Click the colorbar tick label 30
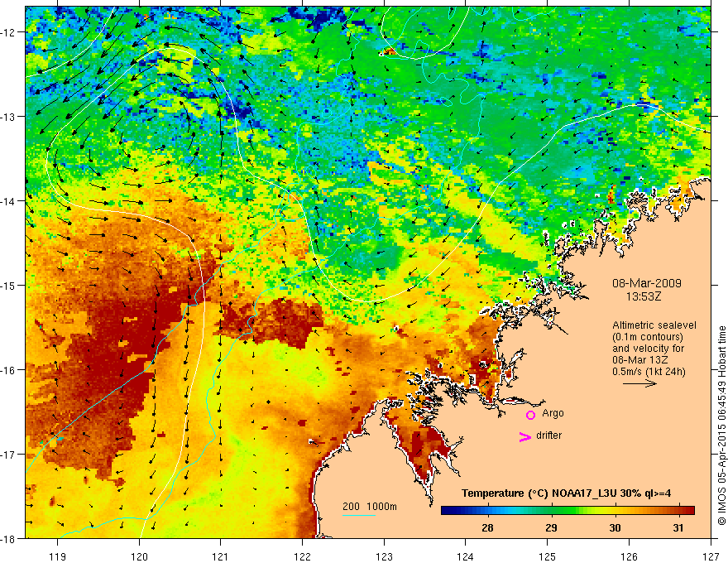This screenshot has height=563, width=728. click(x=615, y=528)
